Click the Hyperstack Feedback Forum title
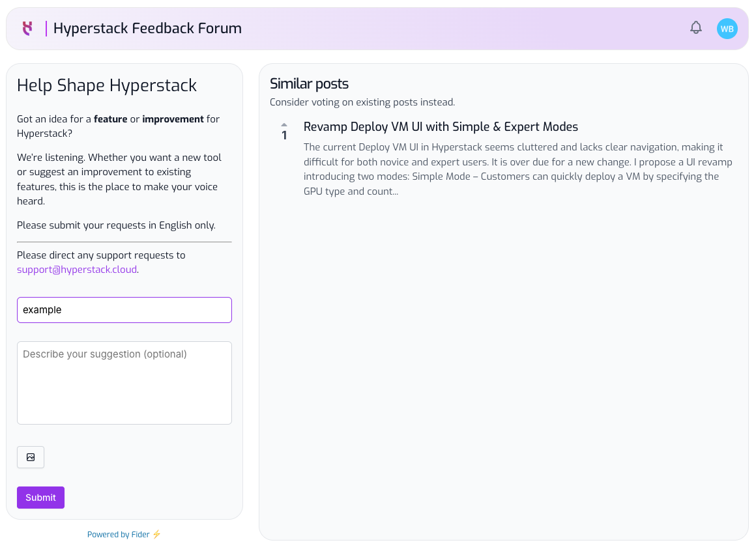The width and height of the screenshot is (756, 549). click(147, 29)
